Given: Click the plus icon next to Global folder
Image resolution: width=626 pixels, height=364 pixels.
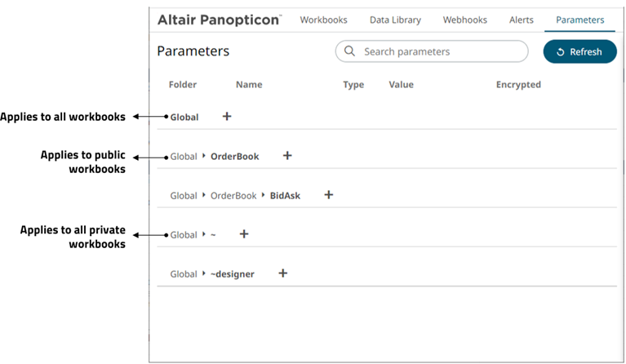Looking at the screenshot, I should (x=227, y=117).
